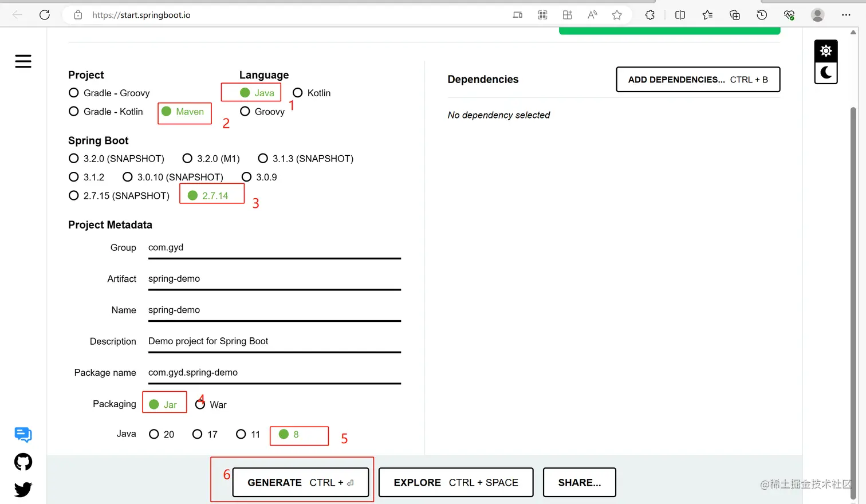
Task: Select Spring Boot 2.7.15 (SNAPSHOT)
Action: [x=119, y=195]
